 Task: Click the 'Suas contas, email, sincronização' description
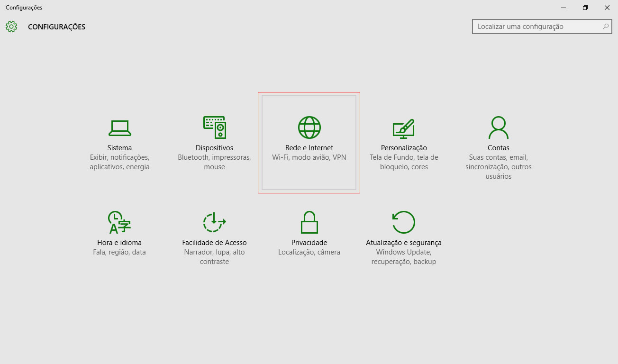499,167
